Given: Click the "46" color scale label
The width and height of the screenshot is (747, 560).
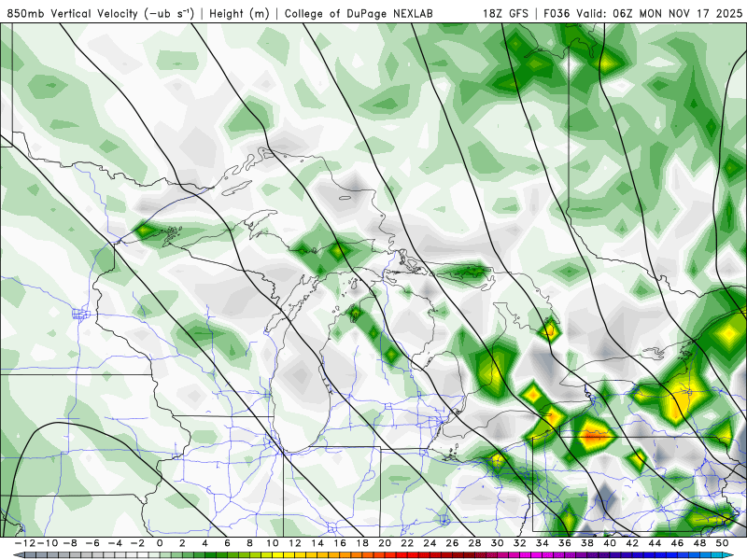Looking at the screenshot, I should click(x=678, y=543).
